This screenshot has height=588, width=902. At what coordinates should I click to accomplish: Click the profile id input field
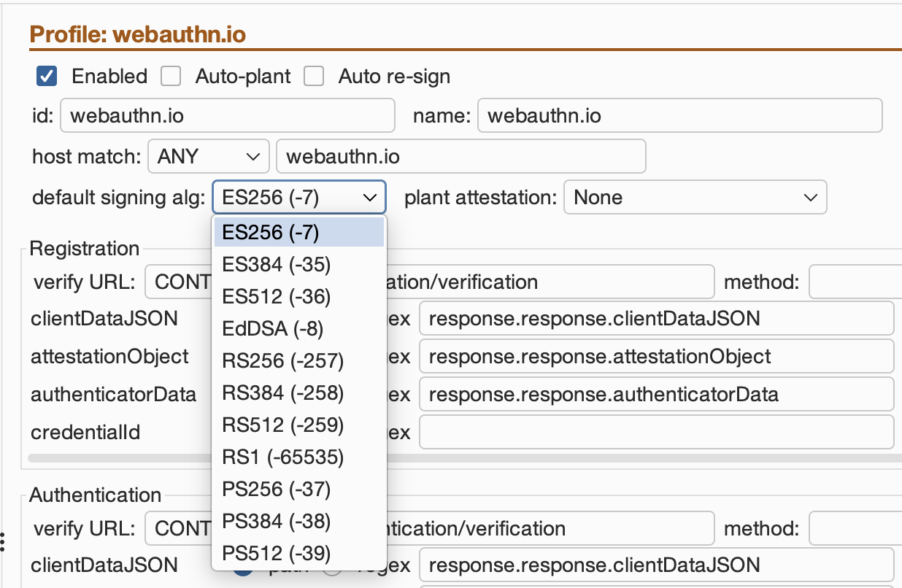coord(228,115)
